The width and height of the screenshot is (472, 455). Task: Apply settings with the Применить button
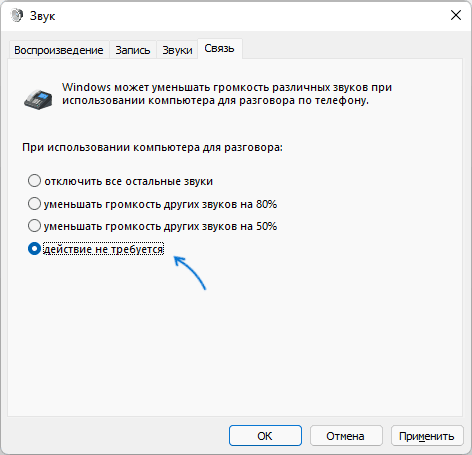[x=427, y=435]
